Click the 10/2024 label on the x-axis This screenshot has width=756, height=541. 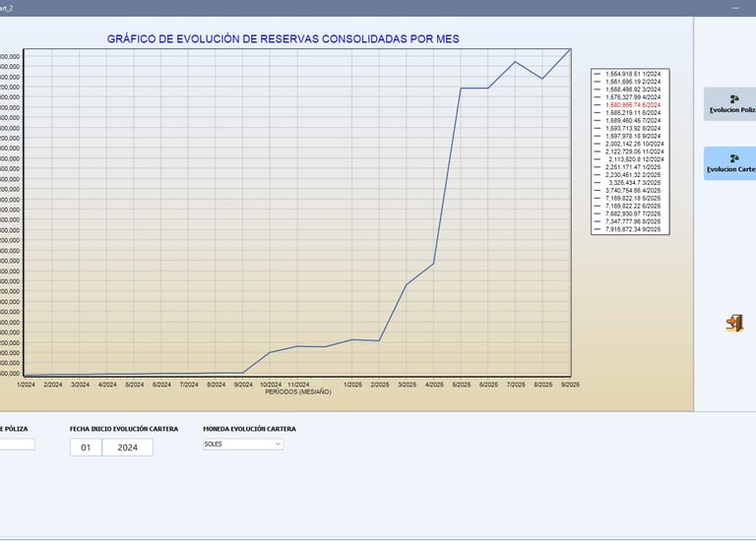[x=271, y=385]
